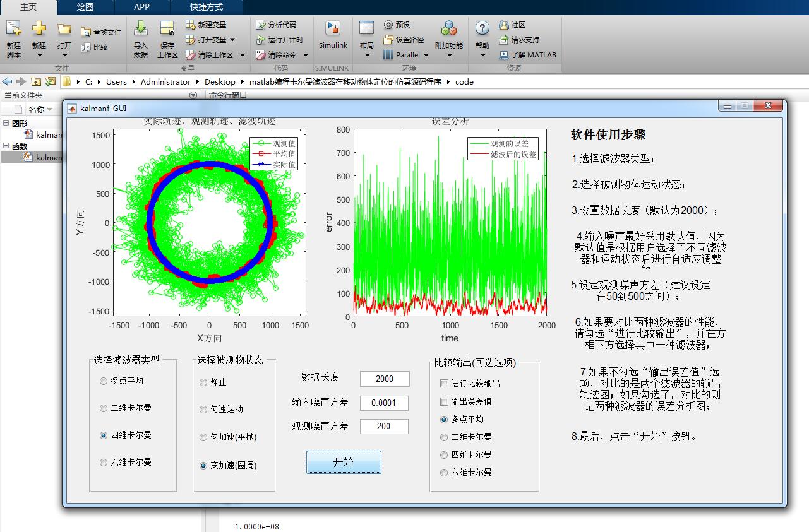The width and height of the screenshot is (809, 532).
Task: Switch to the 绘图 ribbon tab
Action: [x=85, y=7]
